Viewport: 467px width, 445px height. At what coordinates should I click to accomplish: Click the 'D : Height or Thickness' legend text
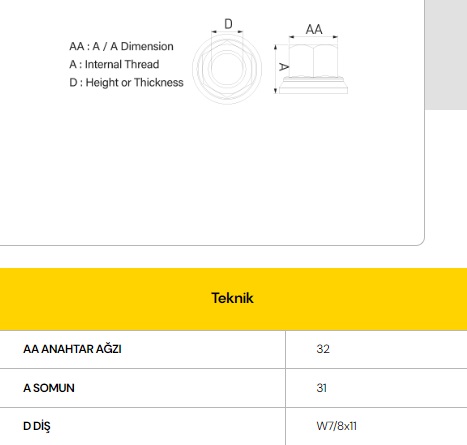[126, 82]
